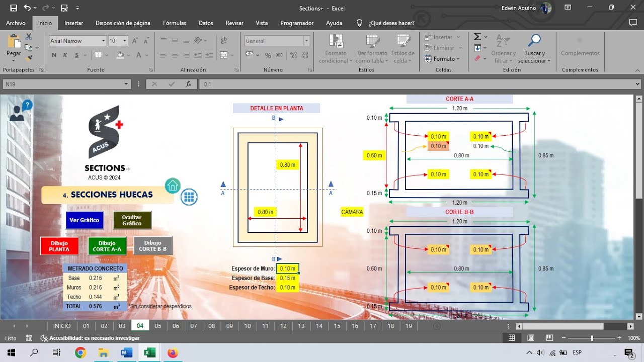This screenshot has height=362, width=644.
Task: Click the Clear eraser icon
Action: 477,58
